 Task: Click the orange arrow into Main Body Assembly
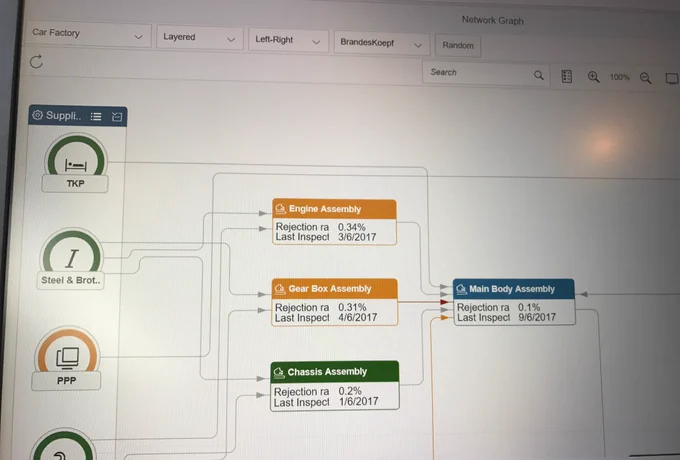[x=445, y=318]
